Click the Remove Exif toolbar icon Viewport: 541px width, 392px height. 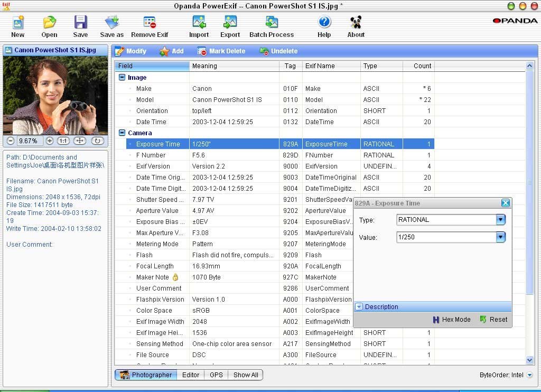click(150, 23)
